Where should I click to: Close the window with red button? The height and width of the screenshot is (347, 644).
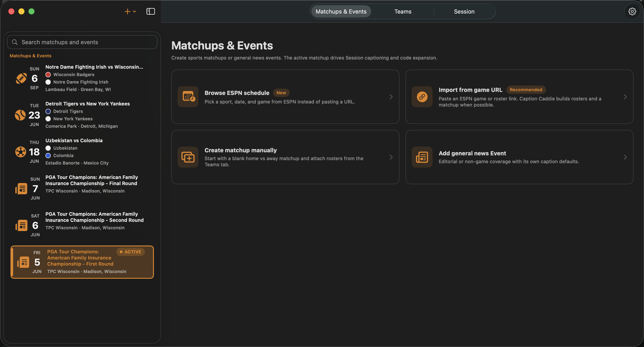click(x=11, y=12)
